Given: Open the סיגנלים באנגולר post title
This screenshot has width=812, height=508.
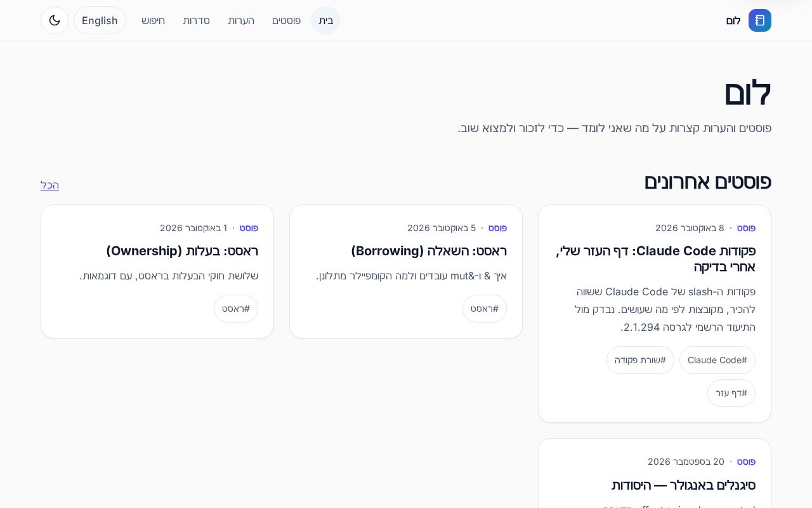Looking at the screenshot, I should point(683,485).
